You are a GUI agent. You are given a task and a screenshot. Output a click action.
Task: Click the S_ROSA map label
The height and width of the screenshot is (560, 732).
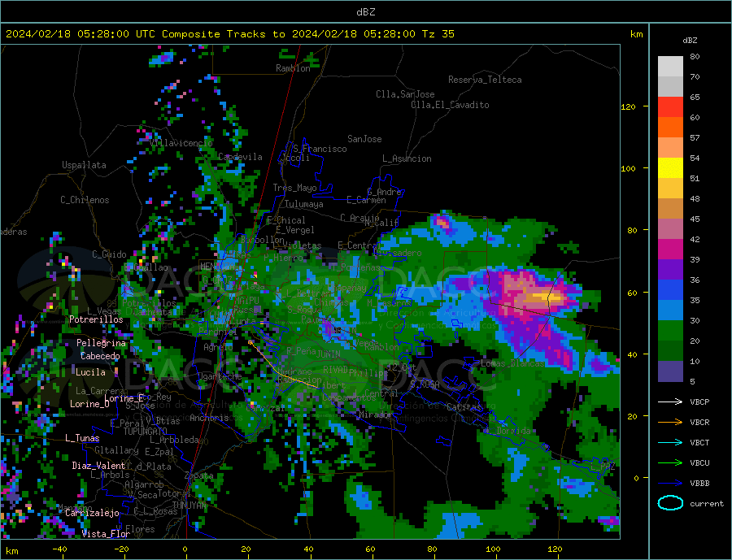coord(425,384)
